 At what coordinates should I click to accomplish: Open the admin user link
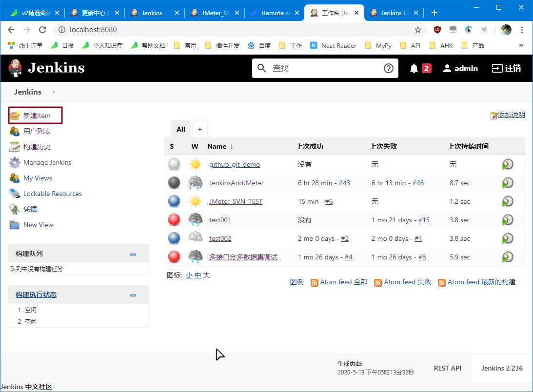pyautogui.click(x=461, y=68)
